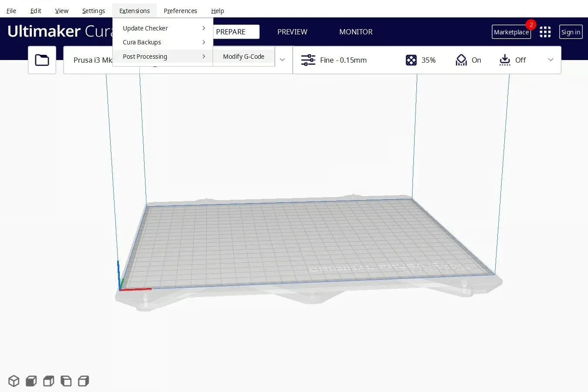Click the support On label
This screenshot has height=392, width=588.
(476, 60)
